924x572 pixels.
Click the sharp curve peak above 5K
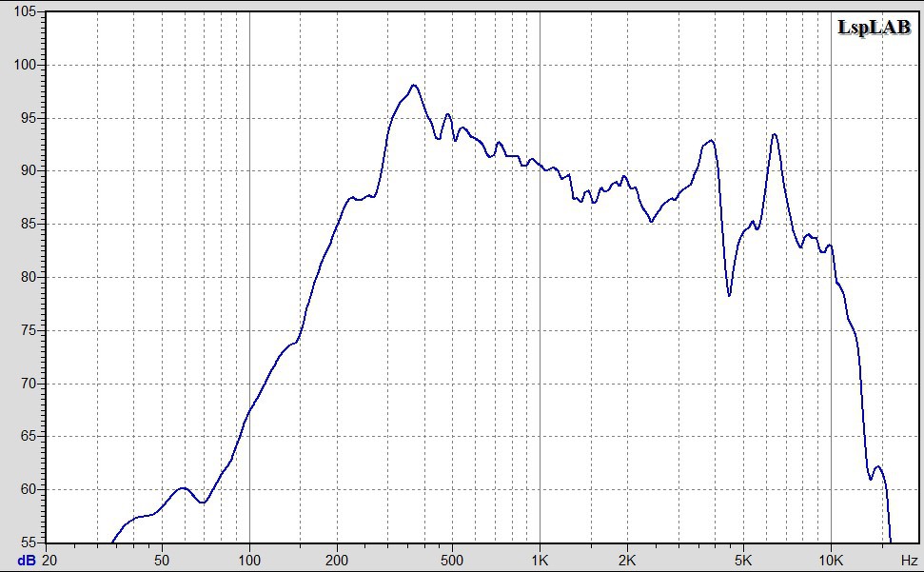pyautogui.click(x=774, y=135)
